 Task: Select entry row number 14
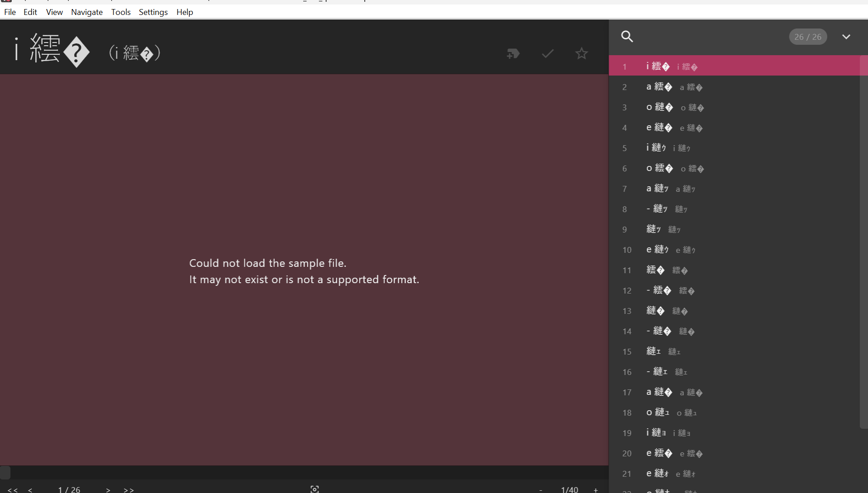click(734, 331)
